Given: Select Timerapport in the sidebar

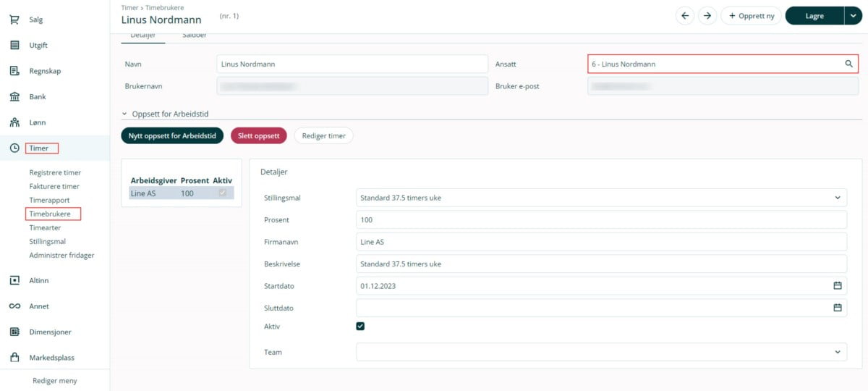Looking at the screenshot, I should tap(49, 200).
